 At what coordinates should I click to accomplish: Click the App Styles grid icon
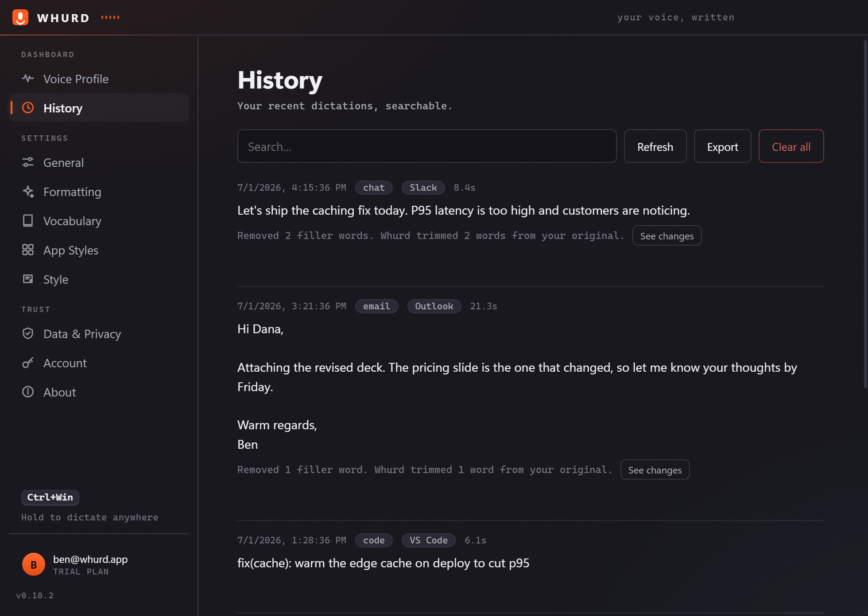click(x=28, y=250)
